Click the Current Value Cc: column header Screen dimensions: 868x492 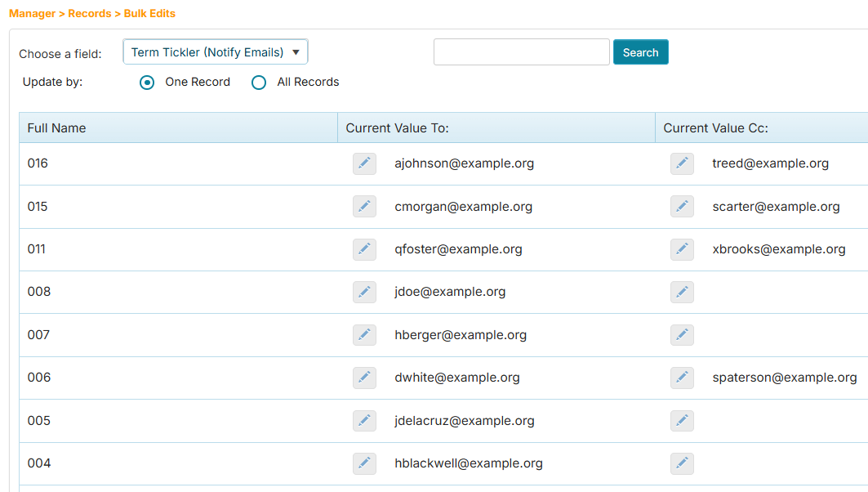(x=715, y=128)
